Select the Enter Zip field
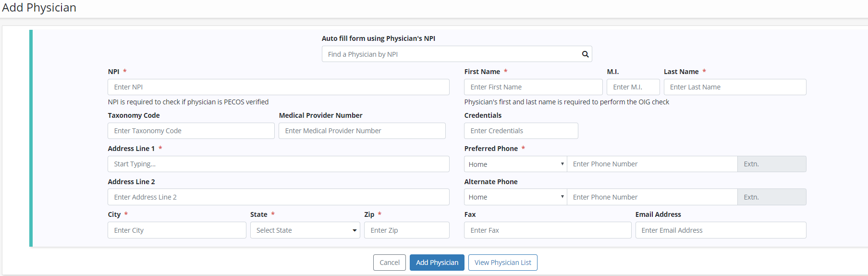The width and height of the screenshot is (868, 276). coord(406,230)
